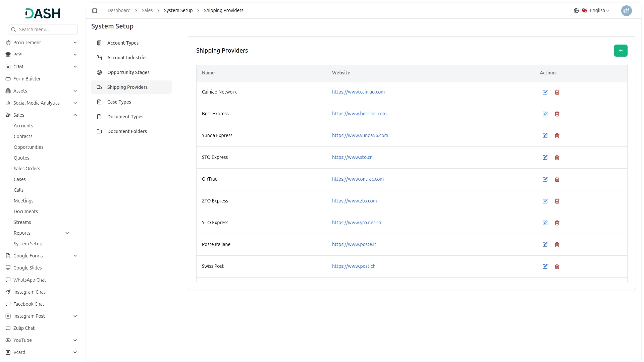Navigate to Dashboard breadcrumb

(119, 10)
